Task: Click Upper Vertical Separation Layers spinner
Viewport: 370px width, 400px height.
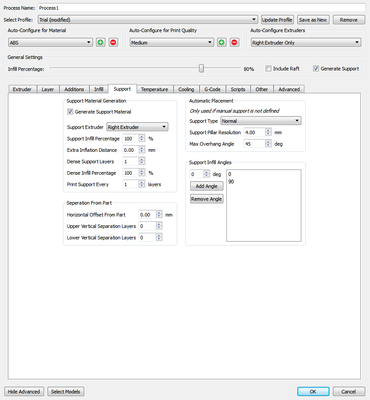Action: [x=151, y=226]
